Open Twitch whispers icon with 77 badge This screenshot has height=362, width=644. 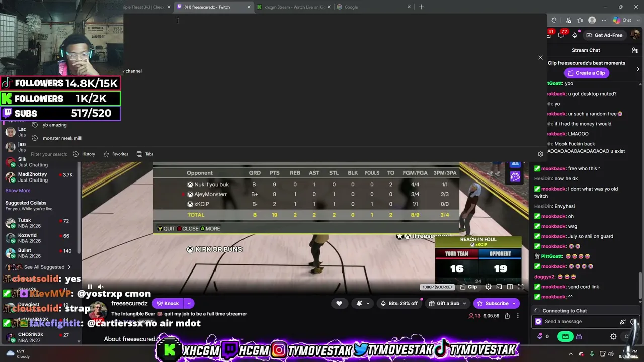561,35
